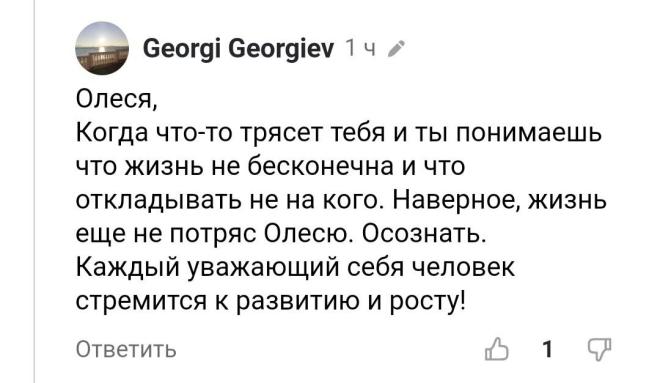The height and width of the screenshot is (383, 660).
Task: Click the word Осознать in the comment
Action: [423, 234]
